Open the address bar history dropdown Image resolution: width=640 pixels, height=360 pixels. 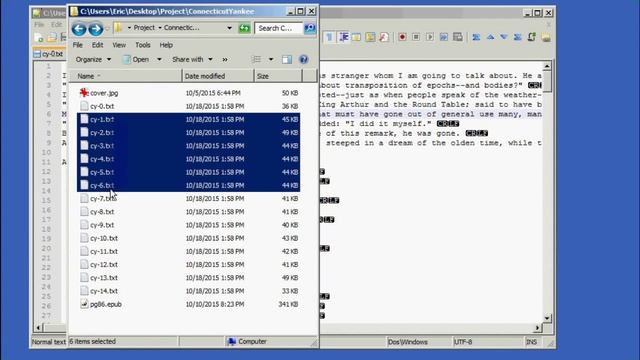coord(229,28)
